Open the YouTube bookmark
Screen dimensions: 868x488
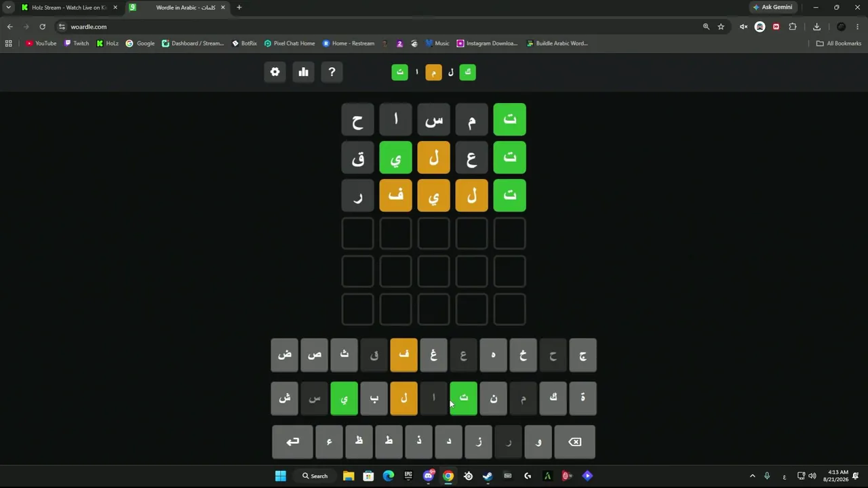coord(41,43)
